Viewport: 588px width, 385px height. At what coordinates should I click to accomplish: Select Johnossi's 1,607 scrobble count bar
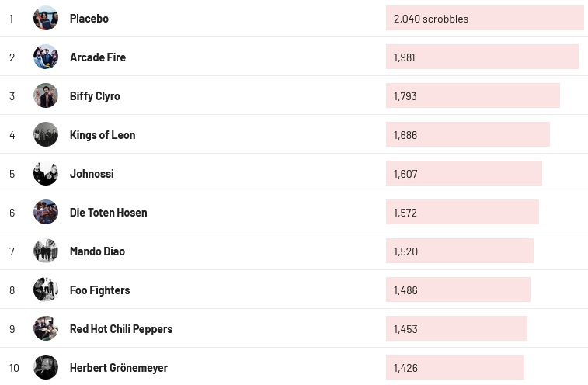coord(464,174)
